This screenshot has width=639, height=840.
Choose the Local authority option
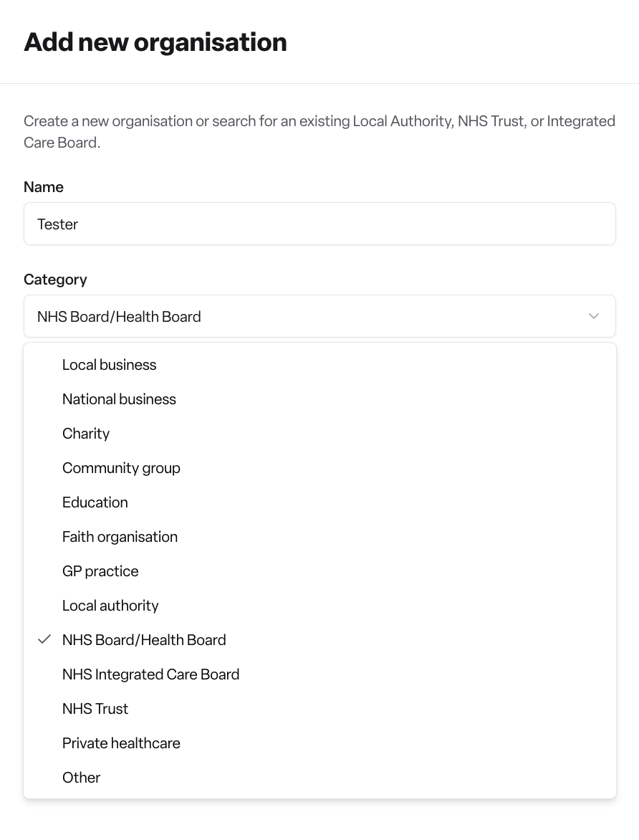[x=319, y=606]
